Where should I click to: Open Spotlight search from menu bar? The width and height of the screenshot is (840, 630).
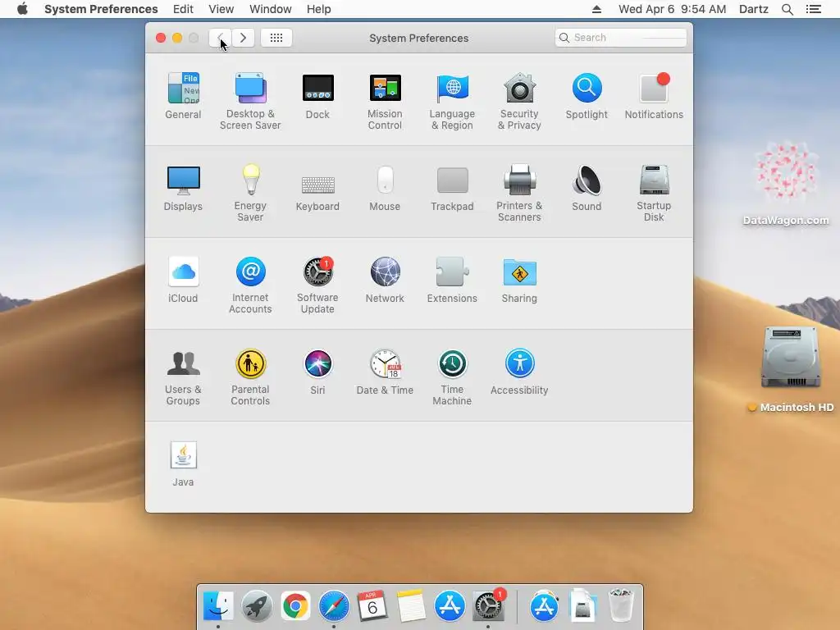point(787,9)
